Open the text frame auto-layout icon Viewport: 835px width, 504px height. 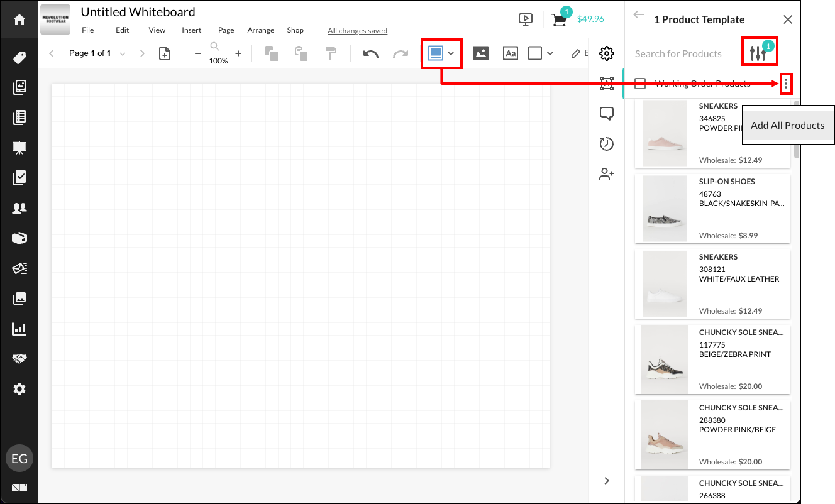tap(607, 84)
